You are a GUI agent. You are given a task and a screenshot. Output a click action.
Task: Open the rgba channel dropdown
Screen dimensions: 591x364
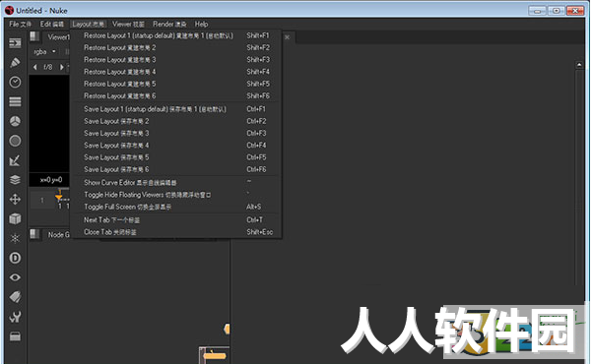tap(45, 51)
